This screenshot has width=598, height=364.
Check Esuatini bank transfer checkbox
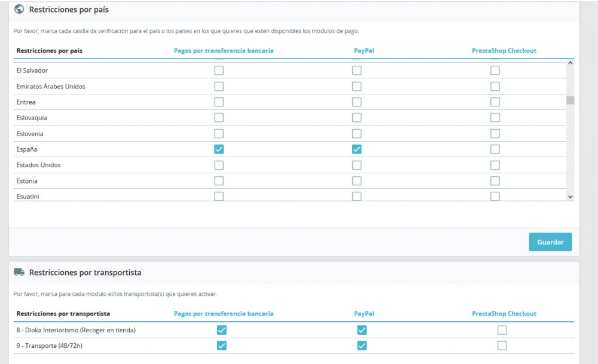pyautogui.click(x=219, y=196)
